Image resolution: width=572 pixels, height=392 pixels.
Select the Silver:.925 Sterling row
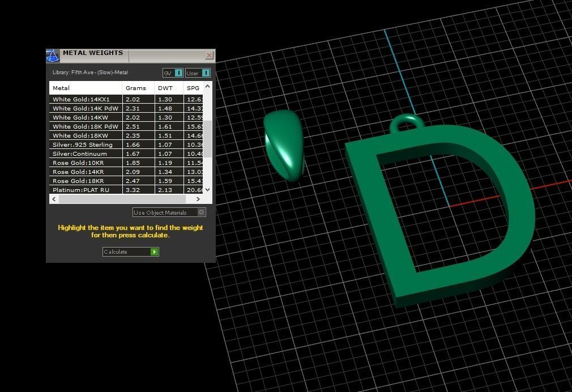pyautogui.click(x=126, y=144)
